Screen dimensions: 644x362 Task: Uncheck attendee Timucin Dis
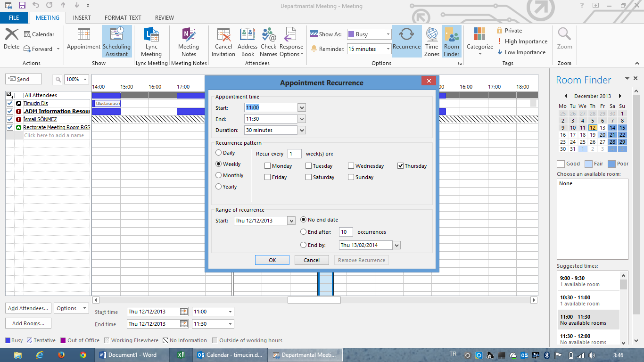click(x=10, y=103)
